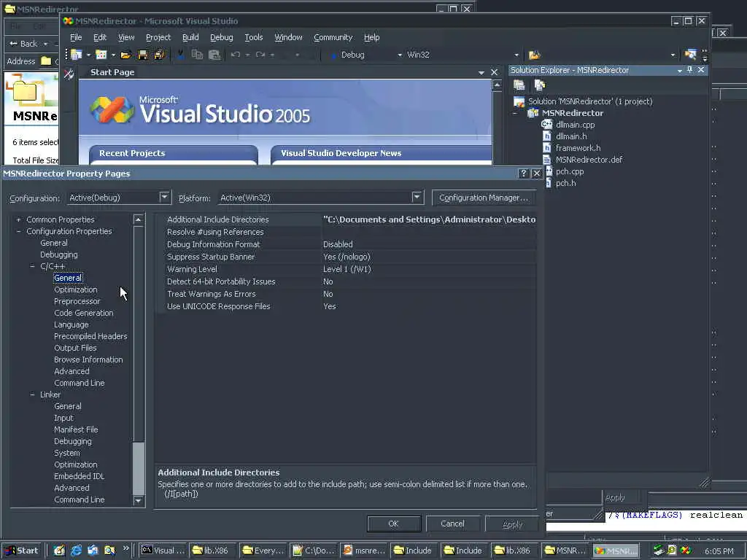Screen dimensions: 747x560
Task: Select Input under Linker
Action: tap(64, 418)
